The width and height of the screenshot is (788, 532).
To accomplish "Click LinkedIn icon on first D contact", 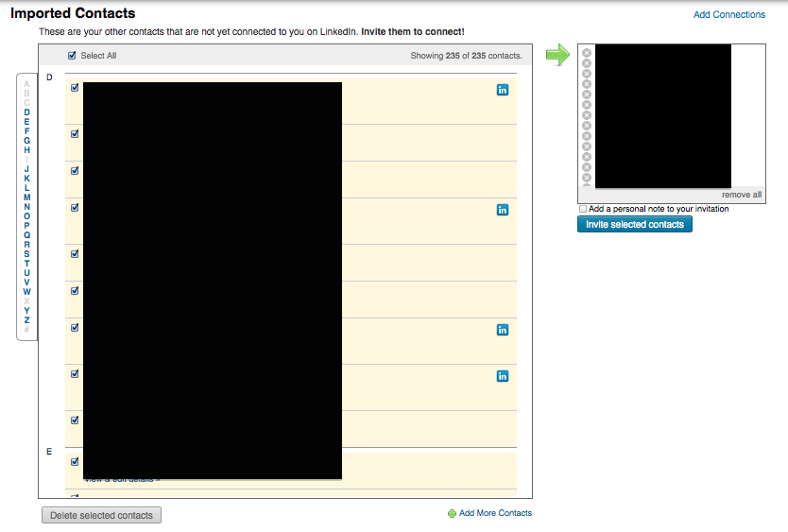I will tap(503, 90).
